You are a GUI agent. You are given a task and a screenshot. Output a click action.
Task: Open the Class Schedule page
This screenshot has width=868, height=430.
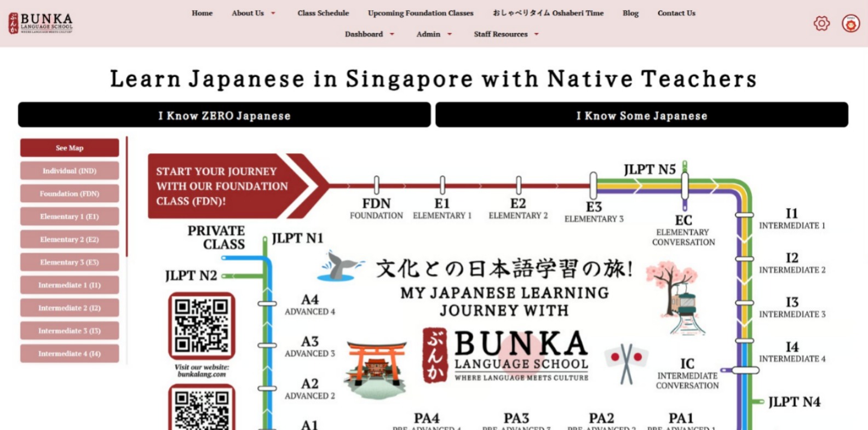[x=323, y=13]
